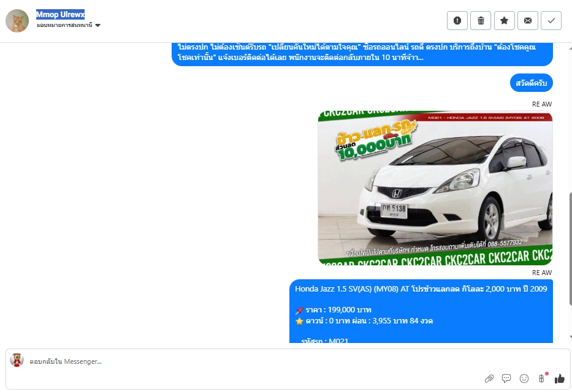Viewport: 572px width, 392px height.
Task: Focus the reply in Messenger text field
Action: pos(245,362)
